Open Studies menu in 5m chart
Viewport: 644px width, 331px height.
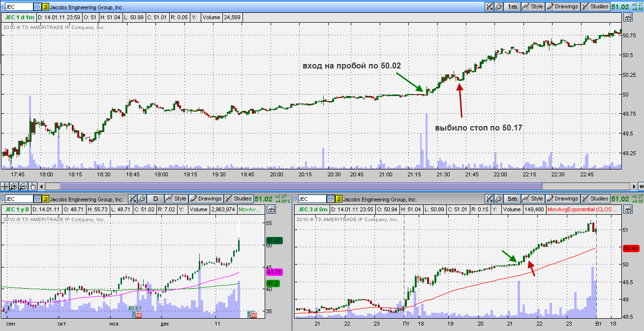(595, 199)
